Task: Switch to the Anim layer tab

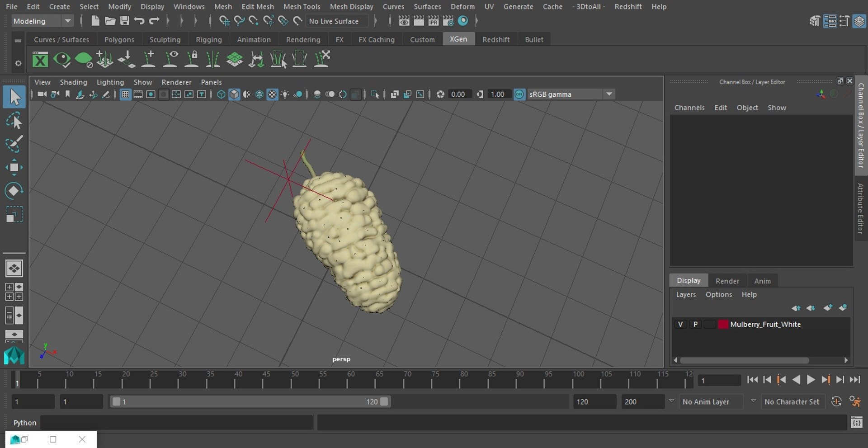Action: [x=762, y=281]
